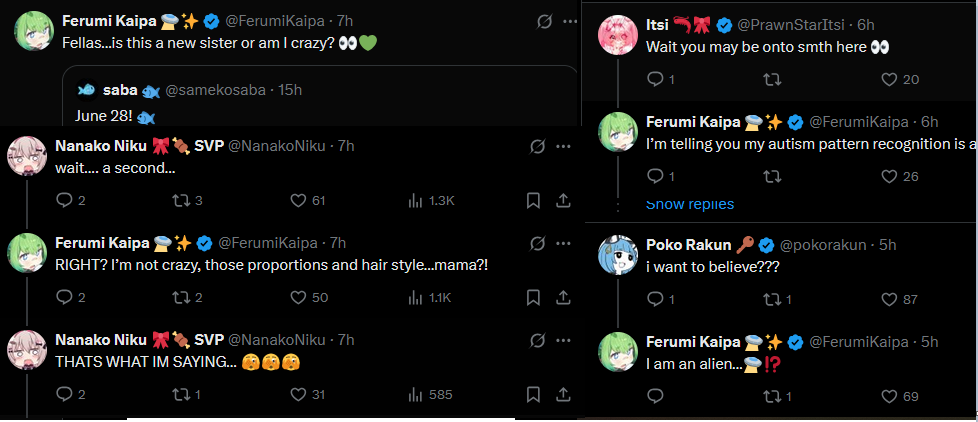This screenshot has height=422, width=978.
Task: View analytics on "THATS WHAT IM SAYING" post
Action: (x=416, y=395)
